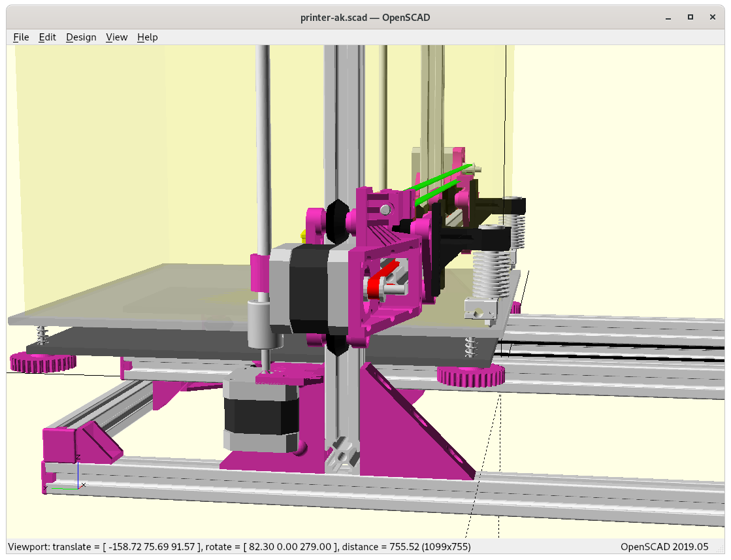This screenshot has height=560, width=731.
Task: Click the OpenSCAD 2019.05 version label
Action: coord(664,546)
